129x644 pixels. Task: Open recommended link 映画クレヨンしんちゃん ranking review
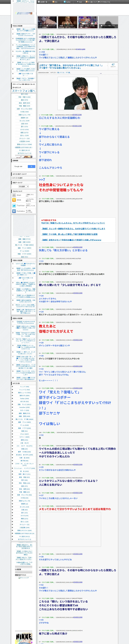(x=73, y=223)
